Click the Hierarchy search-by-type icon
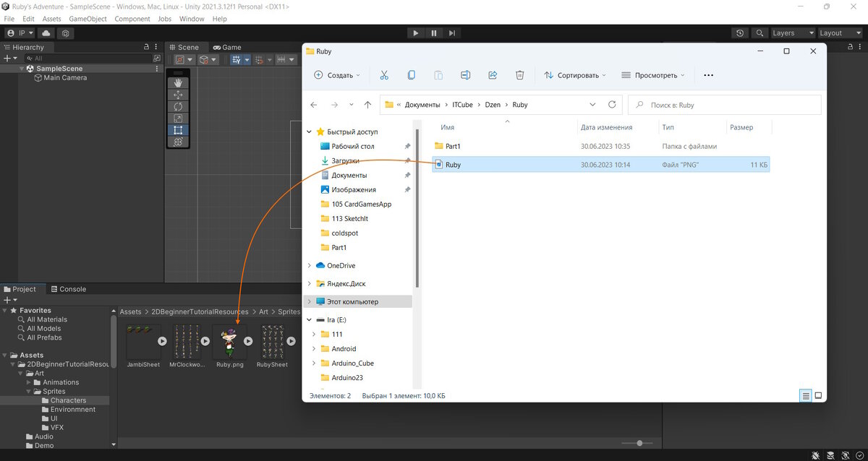868x461 pixels. (157, 58)
